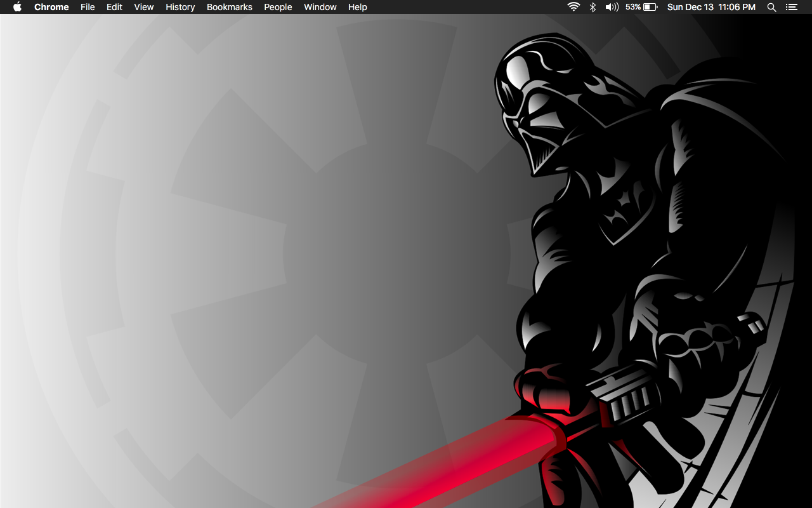
Task: Click the volume speaker icon
Action: pyautogui.click(x=612, y=7)
